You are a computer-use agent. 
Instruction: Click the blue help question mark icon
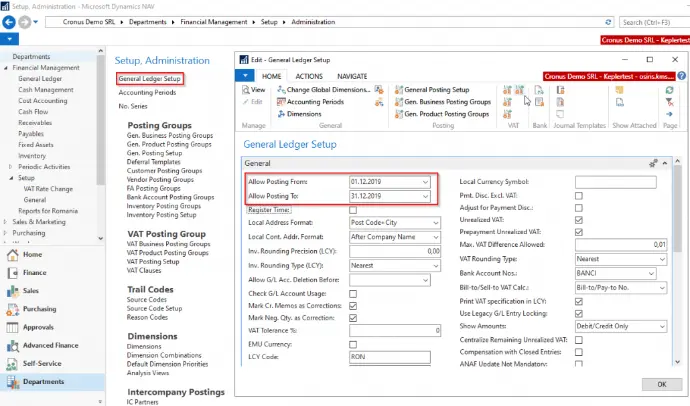[x=682, y=76]
